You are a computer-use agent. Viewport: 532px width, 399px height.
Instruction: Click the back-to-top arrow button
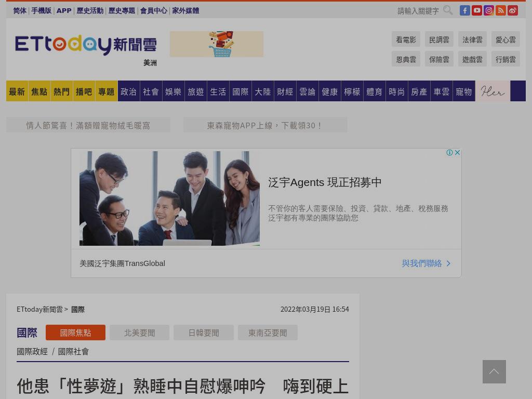tap(494, 371)
